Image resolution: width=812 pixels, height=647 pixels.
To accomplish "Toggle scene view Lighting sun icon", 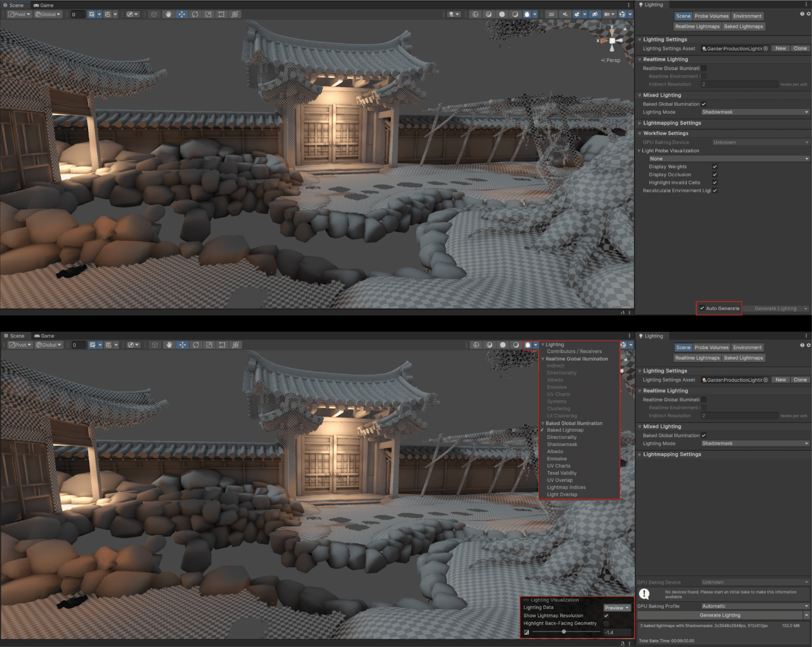I will pos(526,14).
